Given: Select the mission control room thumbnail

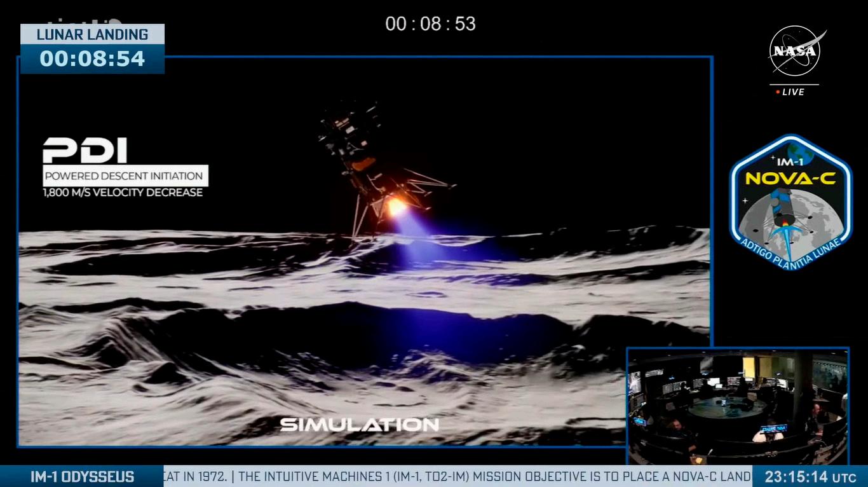Looking at the screenshot, I should 737,406.
